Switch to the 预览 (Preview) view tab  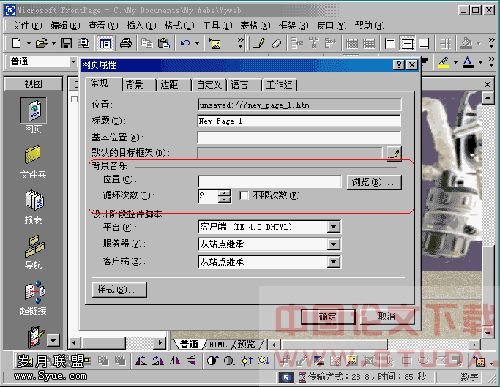point(247,344)
